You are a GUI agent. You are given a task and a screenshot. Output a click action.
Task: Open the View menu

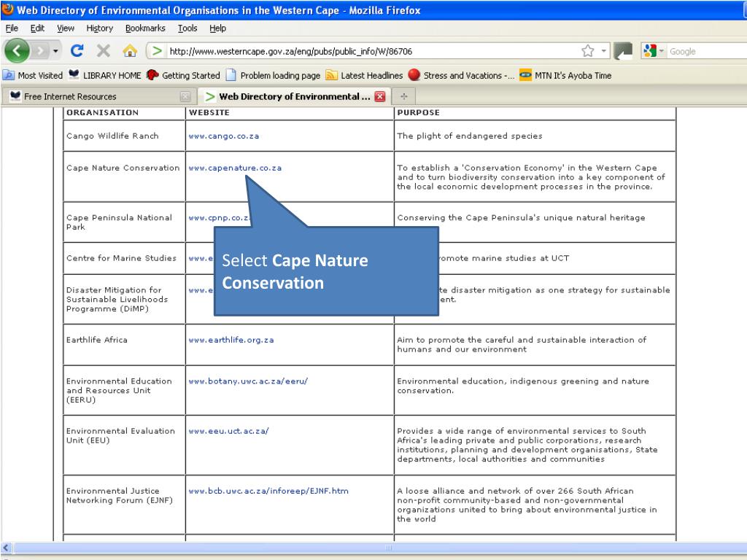(x=66, y=28)
